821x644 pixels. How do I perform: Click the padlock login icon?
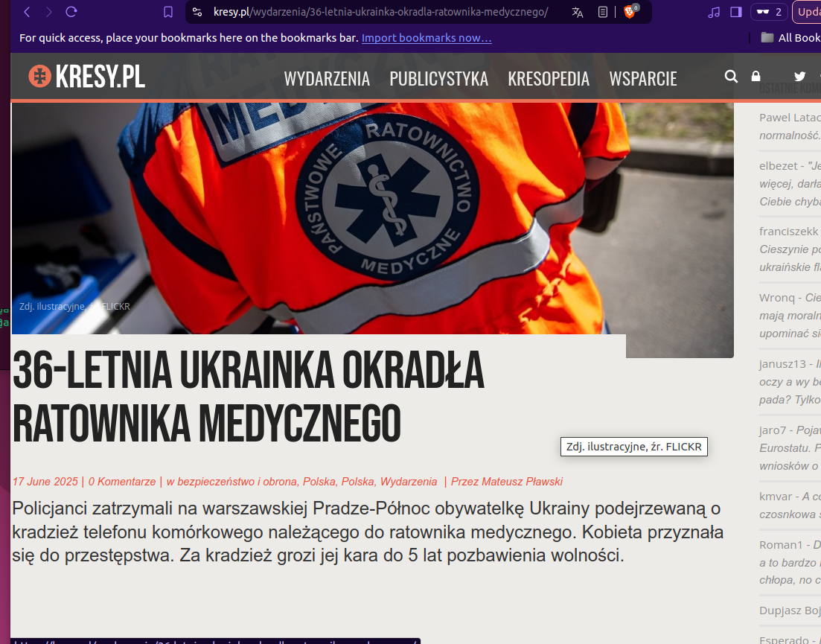click(755, 77)
